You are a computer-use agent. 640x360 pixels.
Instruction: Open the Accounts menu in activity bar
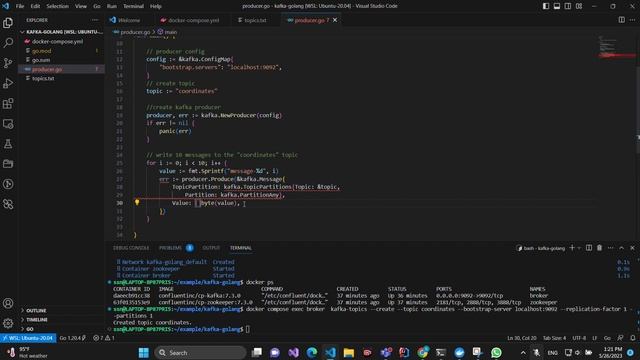click(8, 303)
